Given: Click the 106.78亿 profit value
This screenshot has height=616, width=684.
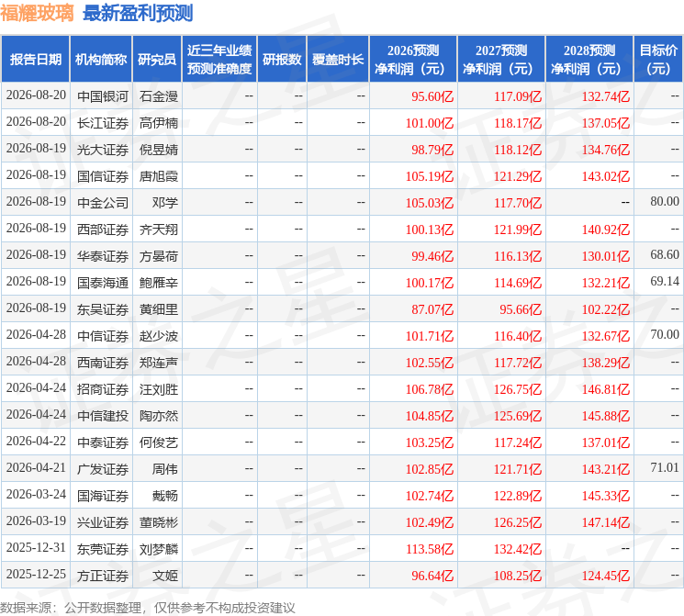Looking at the screenshot, I should [x=430, y=388].
